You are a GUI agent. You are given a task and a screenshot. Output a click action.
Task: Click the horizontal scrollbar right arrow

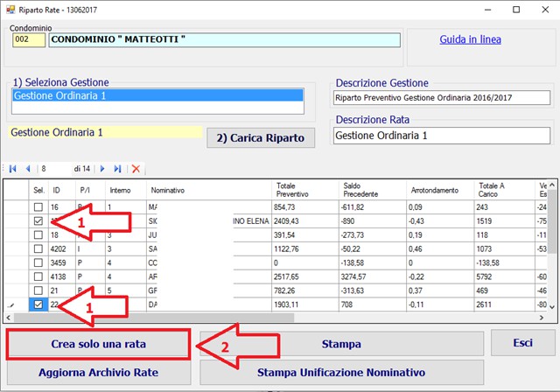(542, 318)
